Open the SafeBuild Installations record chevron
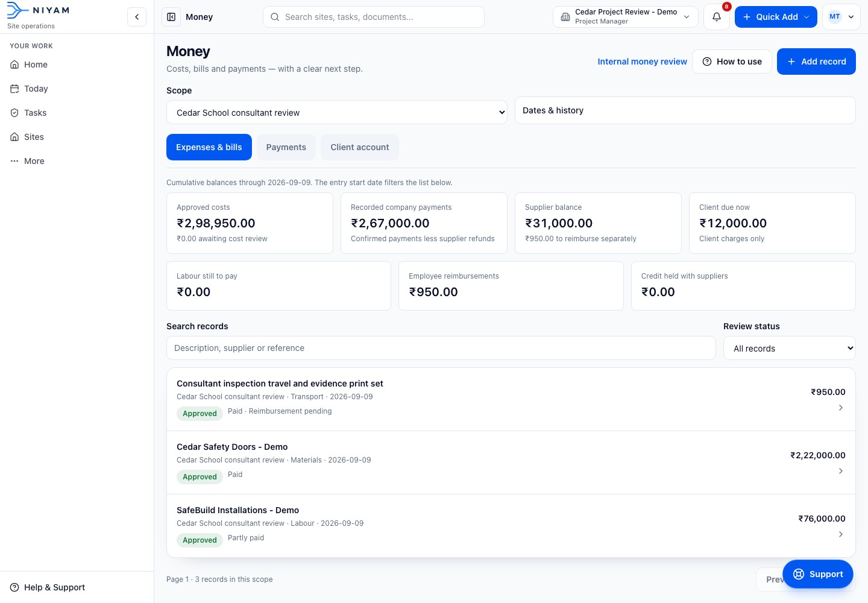Screen dimensions: 868x603 coord(840,534)
